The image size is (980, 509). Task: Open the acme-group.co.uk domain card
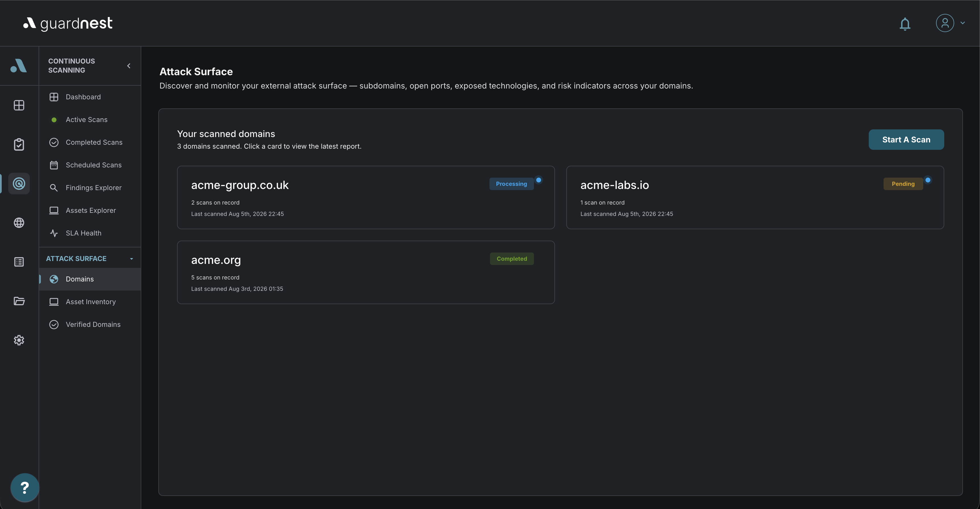click(x=366, y=197)
